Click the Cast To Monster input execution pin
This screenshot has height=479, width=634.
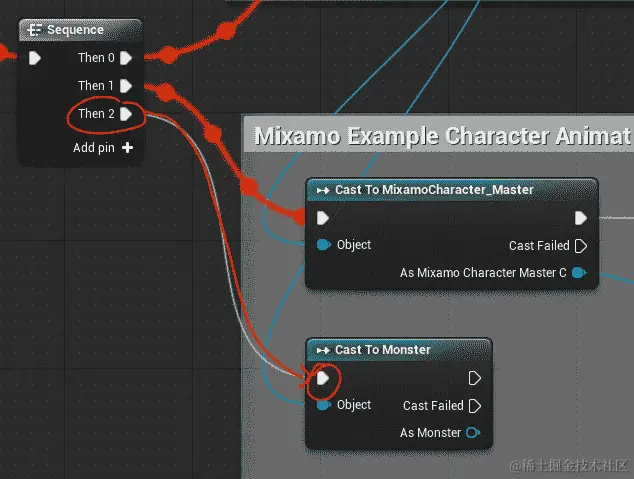point(323,378)
